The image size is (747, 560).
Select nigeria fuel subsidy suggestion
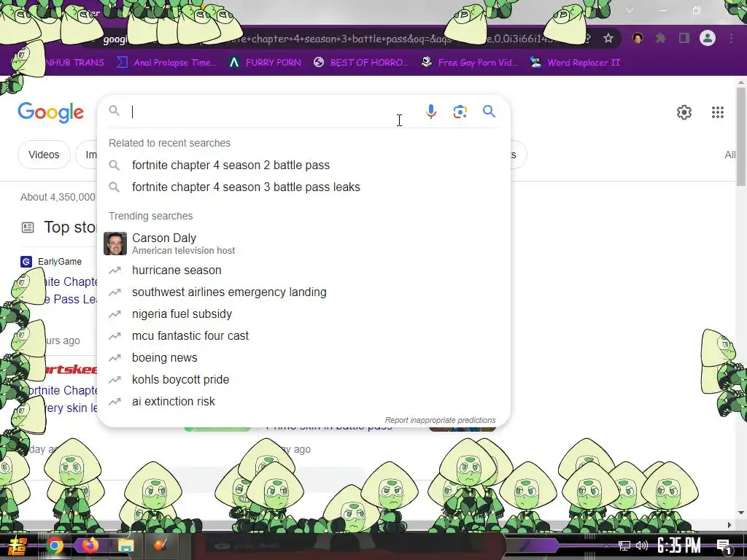[304, 314]
